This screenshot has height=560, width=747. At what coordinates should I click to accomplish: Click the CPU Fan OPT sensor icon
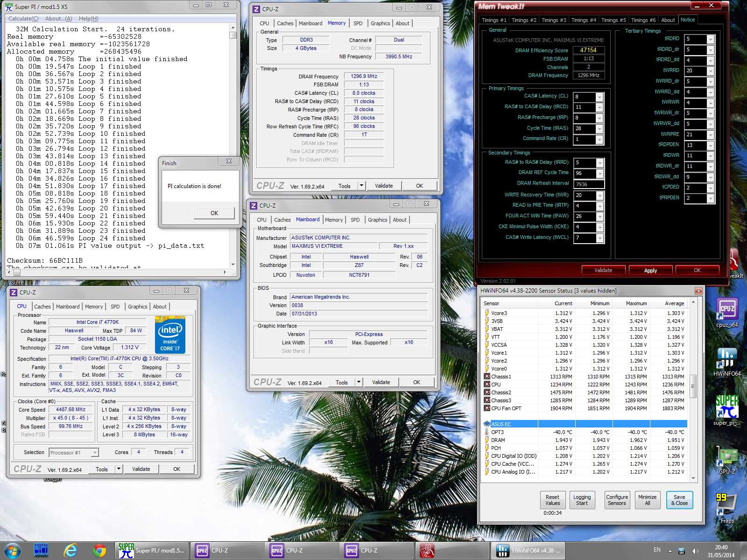[487, 408]
